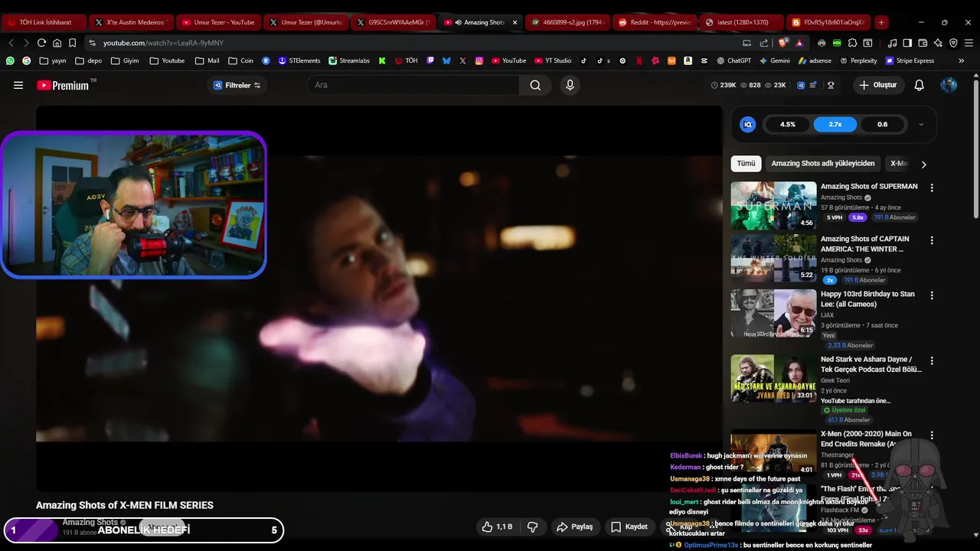
Task: Click the trophy icon in the YouTube header
Action: point(831,85)
